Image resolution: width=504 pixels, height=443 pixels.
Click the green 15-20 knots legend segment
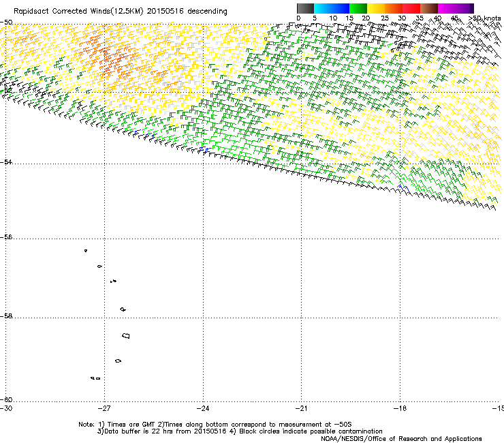(358, 8)
